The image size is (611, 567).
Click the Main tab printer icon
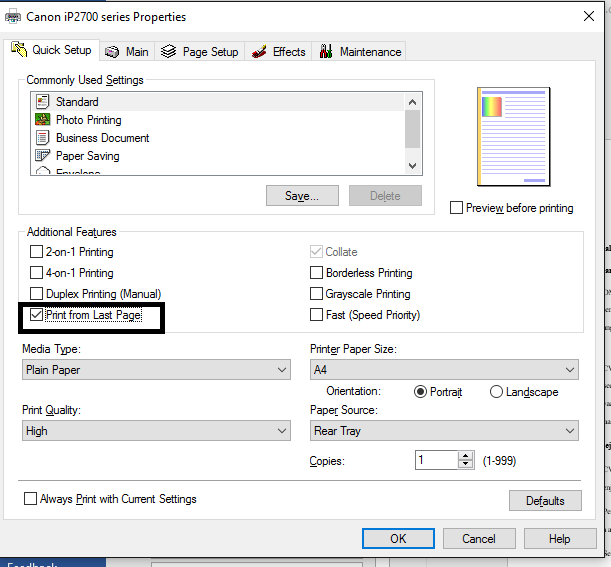(112, 52)
